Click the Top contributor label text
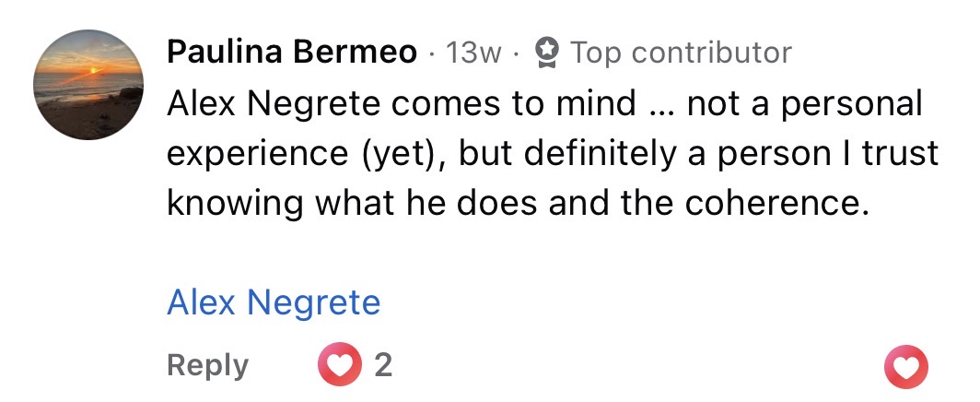 [x=681, y=53]
